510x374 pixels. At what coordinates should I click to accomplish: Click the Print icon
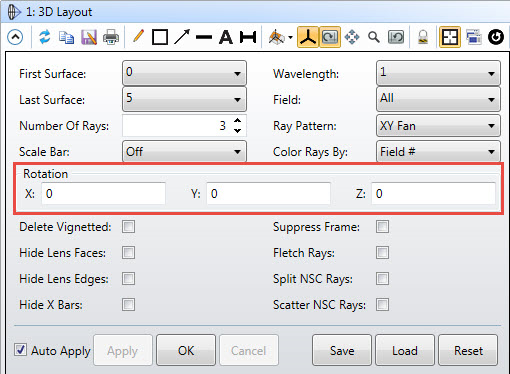point(111,37)
